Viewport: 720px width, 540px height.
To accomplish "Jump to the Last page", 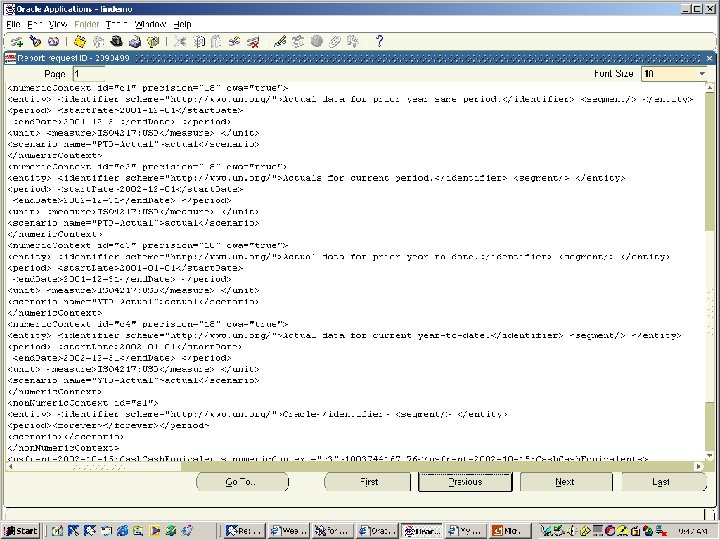I will pos(664,482).
